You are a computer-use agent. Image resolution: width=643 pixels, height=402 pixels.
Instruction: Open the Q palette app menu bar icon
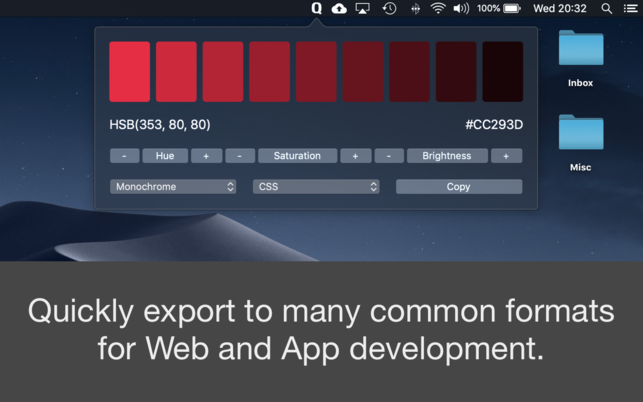(x=316, y=8)
